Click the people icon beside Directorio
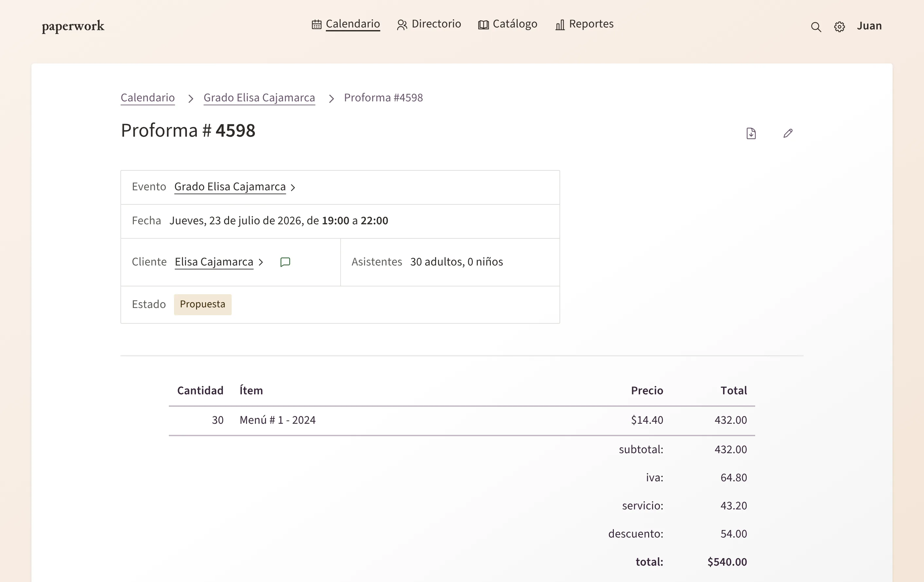This screenshot has width=924, height=582. 402,25
